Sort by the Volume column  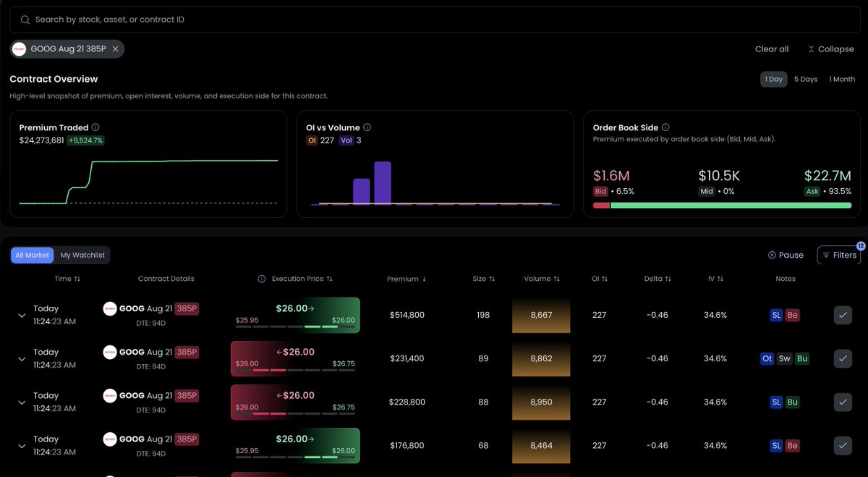[542, 279]
